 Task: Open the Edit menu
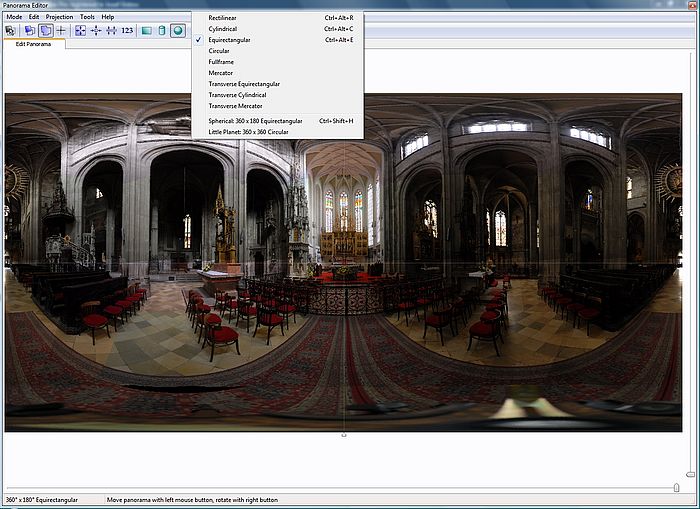[x=35, y=17]
